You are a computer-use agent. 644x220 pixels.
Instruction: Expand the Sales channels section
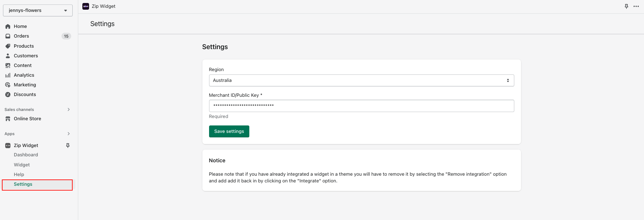69,109
